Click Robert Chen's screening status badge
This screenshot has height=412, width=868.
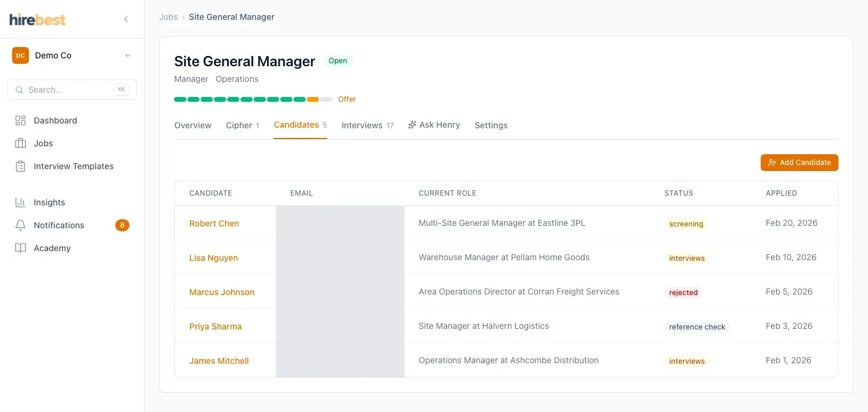[x=686, y=224]
